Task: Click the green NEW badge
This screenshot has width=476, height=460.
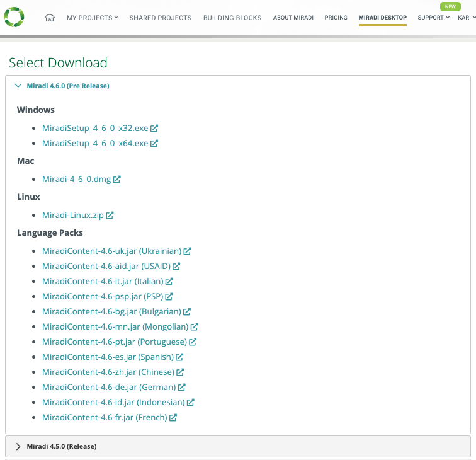Action: point(450,6)
